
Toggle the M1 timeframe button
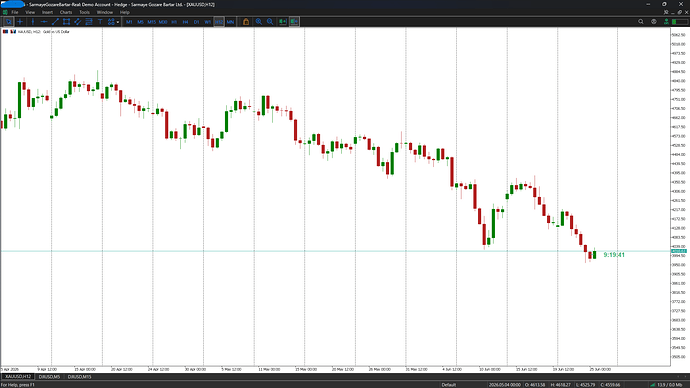coord(129,22)
